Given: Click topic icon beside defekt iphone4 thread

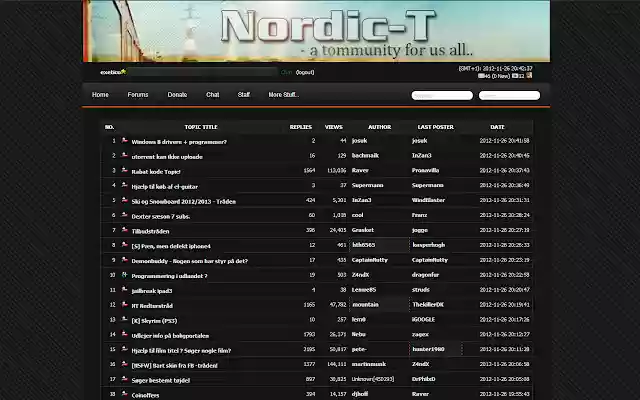Looking at the screenshot, I should pos(124,245).
